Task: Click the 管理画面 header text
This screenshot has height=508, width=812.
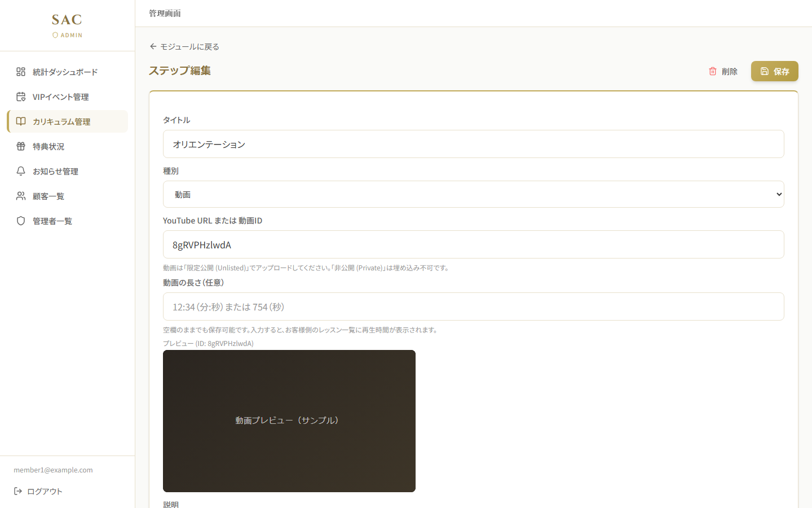Action: coord(165,13)
